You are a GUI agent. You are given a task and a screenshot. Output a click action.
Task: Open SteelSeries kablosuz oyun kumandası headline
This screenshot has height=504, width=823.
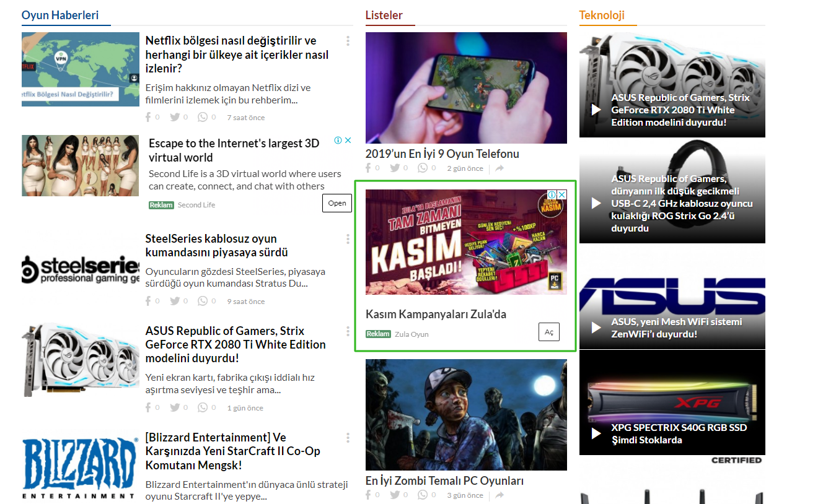click(216, 246)
